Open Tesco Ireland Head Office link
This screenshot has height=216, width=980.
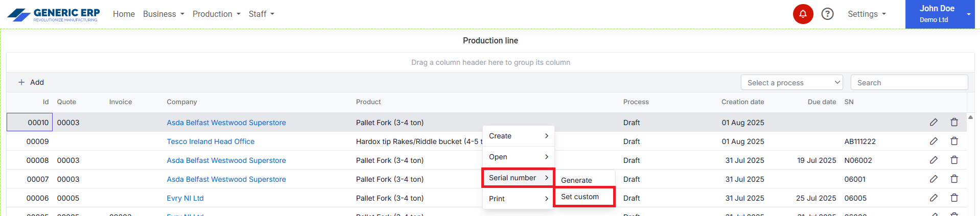click(211, 141)
